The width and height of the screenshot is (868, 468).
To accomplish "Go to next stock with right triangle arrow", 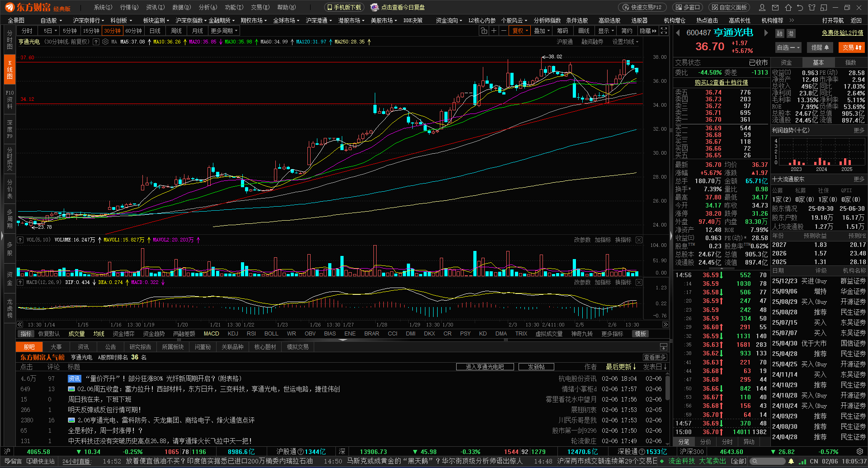I will coord(766,33).
